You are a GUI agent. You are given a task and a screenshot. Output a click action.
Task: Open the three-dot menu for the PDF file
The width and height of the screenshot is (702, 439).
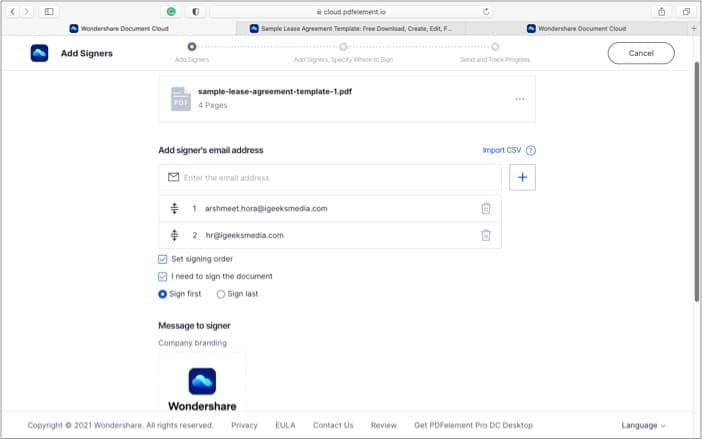[x=520, y=99]
